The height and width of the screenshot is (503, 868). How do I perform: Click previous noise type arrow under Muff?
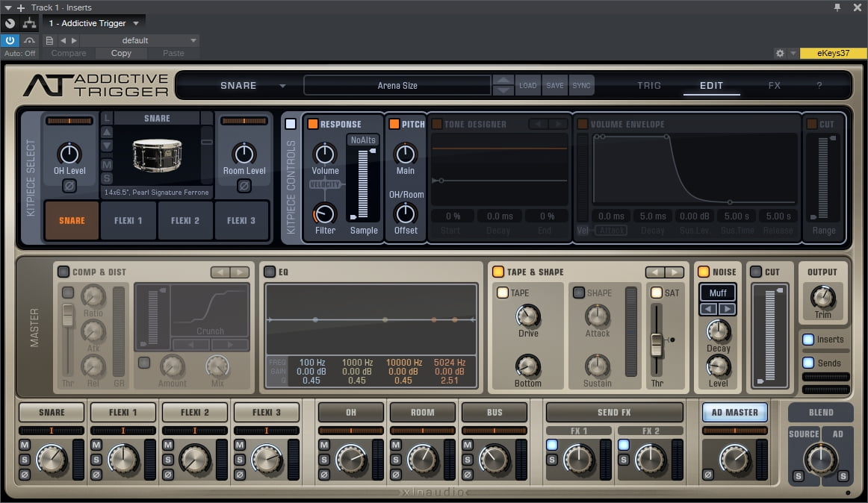pos(709,309)
